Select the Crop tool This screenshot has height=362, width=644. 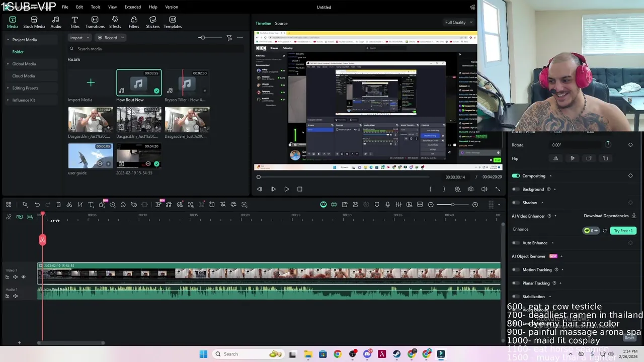80,205
